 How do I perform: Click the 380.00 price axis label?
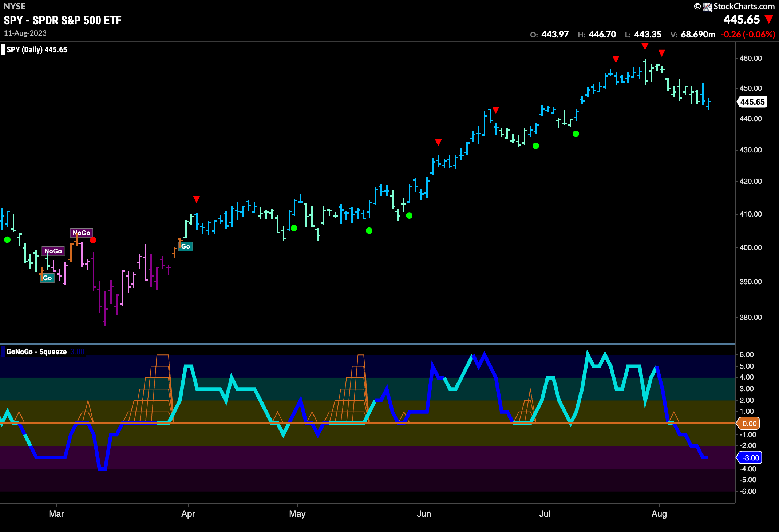pyautogui.click(x=751, y=317)
